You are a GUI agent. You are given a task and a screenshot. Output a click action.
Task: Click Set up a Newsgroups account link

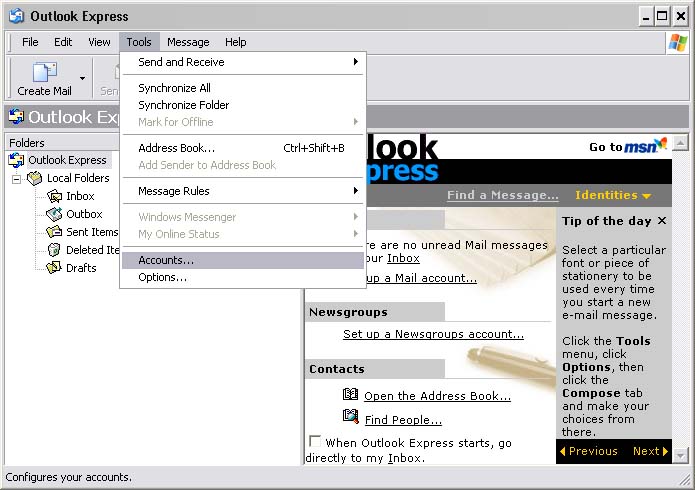[x=433, y=334]
